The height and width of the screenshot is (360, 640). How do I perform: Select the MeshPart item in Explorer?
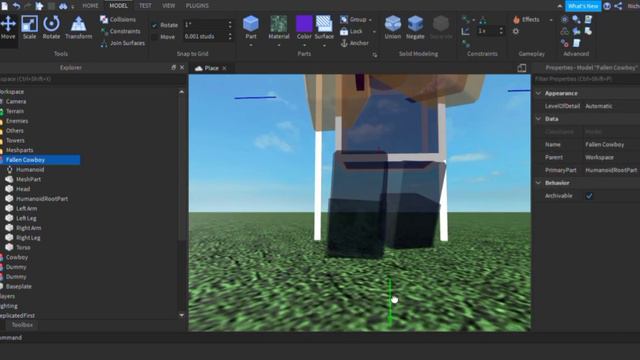point(28,179)
